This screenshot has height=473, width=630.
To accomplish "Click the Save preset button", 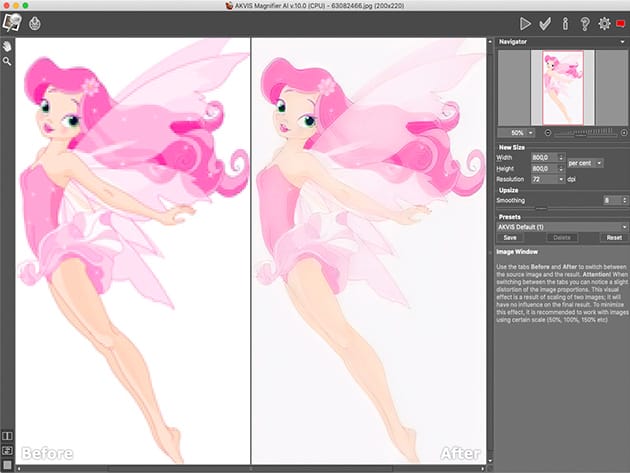I will [x=510, y=238].
